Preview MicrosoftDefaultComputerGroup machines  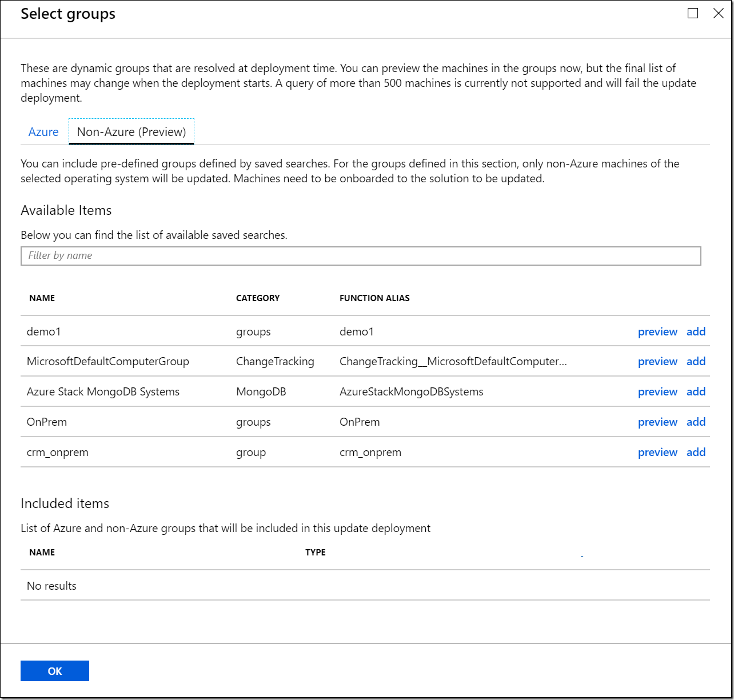(x=657, y=361)
